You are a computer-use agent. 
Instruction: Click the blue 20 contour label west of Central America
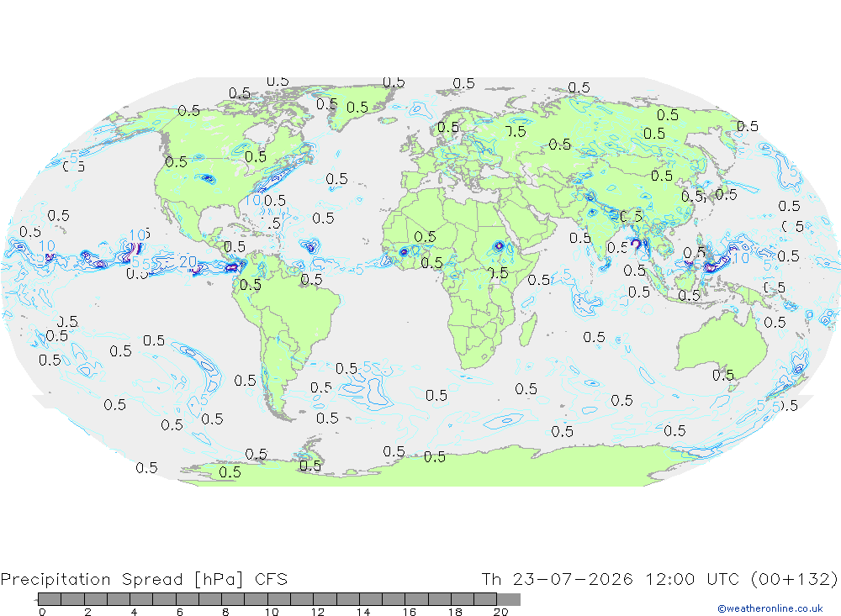click(188, 261)
